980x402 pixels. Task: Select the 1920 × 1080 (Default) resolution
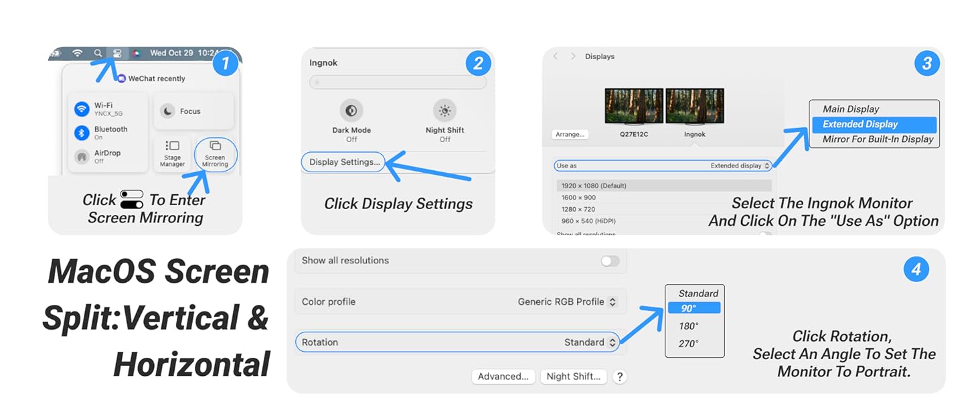pyautogui.click(x=664, y=186)
